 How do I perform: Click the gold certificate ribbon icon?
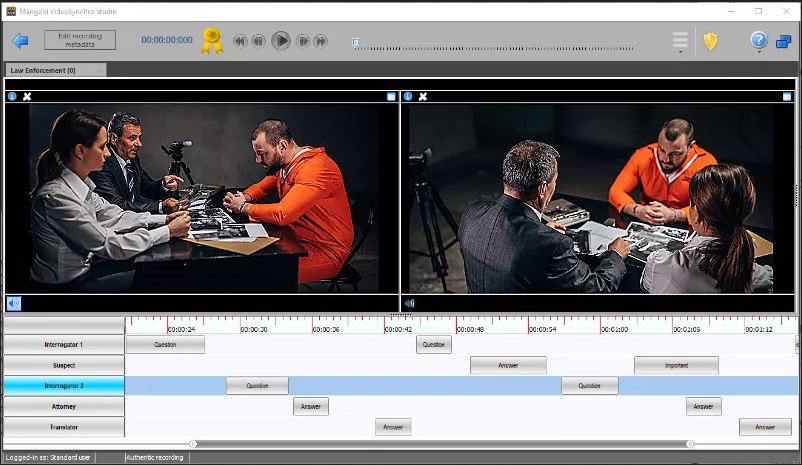click(x=212, y=41)
